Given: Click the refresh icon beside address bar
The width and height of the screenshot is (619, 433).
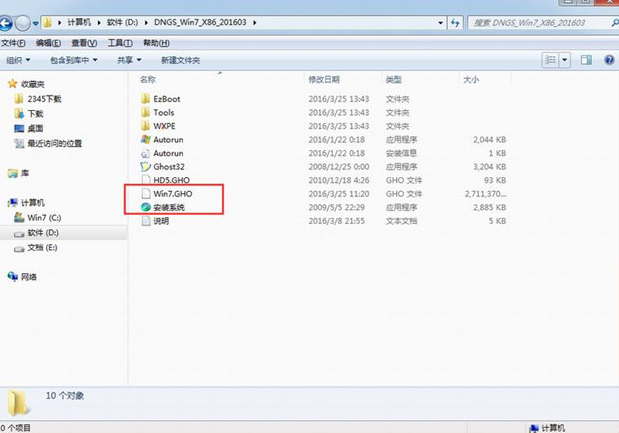Looking at the screenshot, I should pos(456,23).
